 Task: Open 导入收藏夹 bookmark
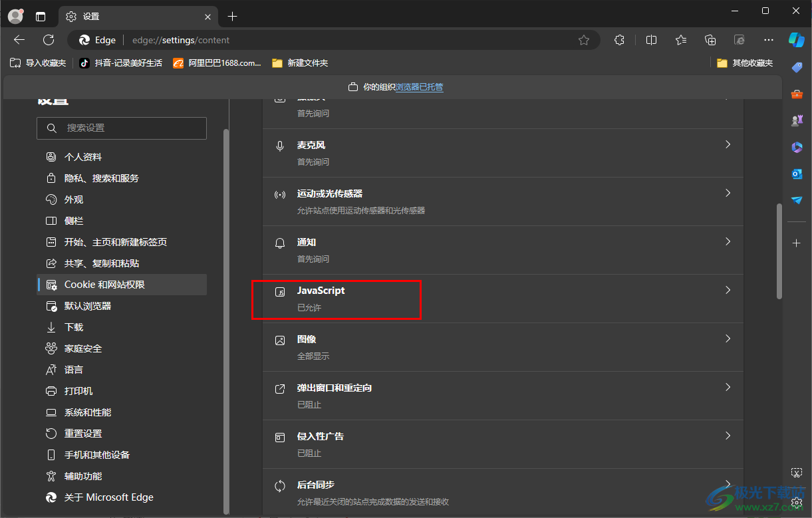pyautogui.click(x=38, y=63)
